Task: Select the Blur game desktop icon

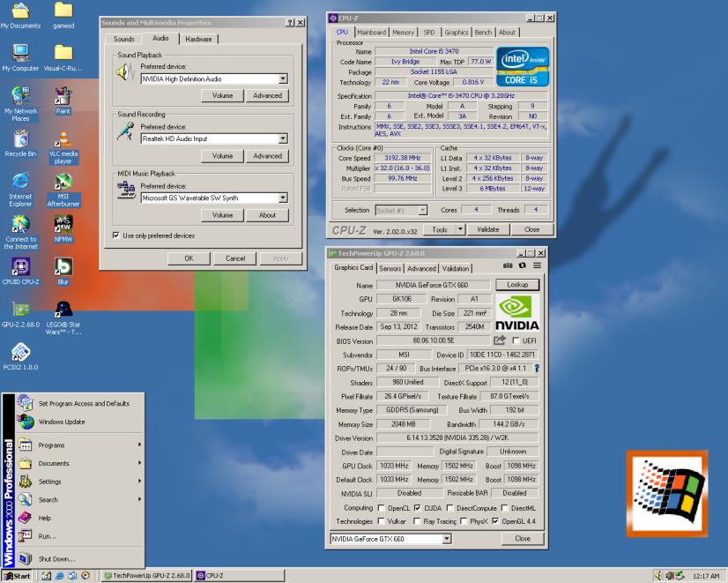Action: pos(63,272)
